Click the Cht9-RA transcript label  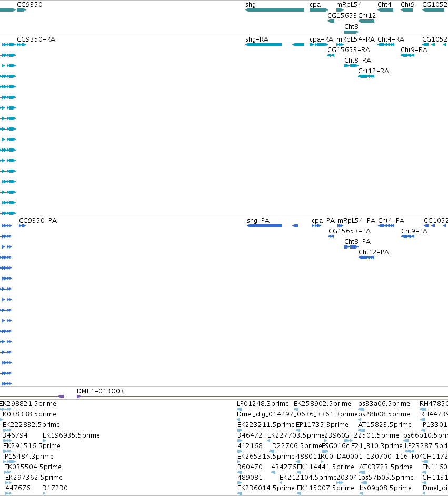click(414, 50)
